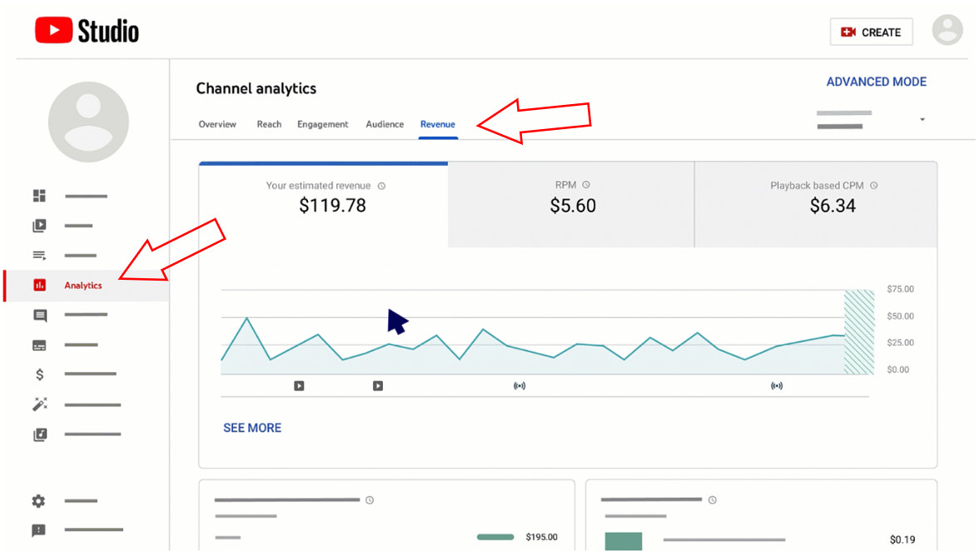Click the first video marker below chart

click(299, 386)
